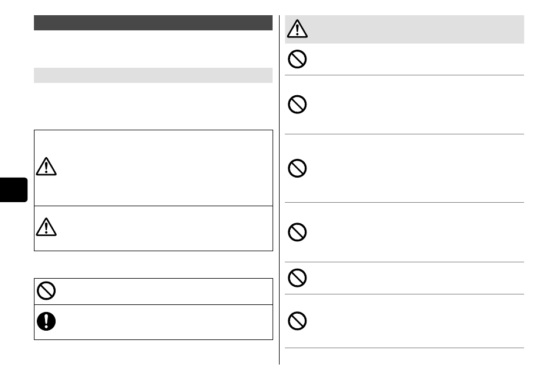Screen dimensions: 558x392
Task: Select the last prohibition symbol in the right column
Action: click(297, 321)
